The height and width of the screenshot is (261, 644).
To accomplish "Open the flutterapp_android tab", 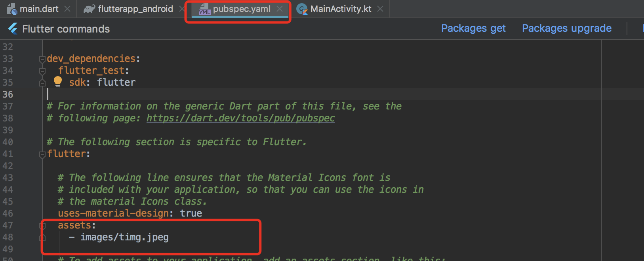I will click(x=135, y=9).
